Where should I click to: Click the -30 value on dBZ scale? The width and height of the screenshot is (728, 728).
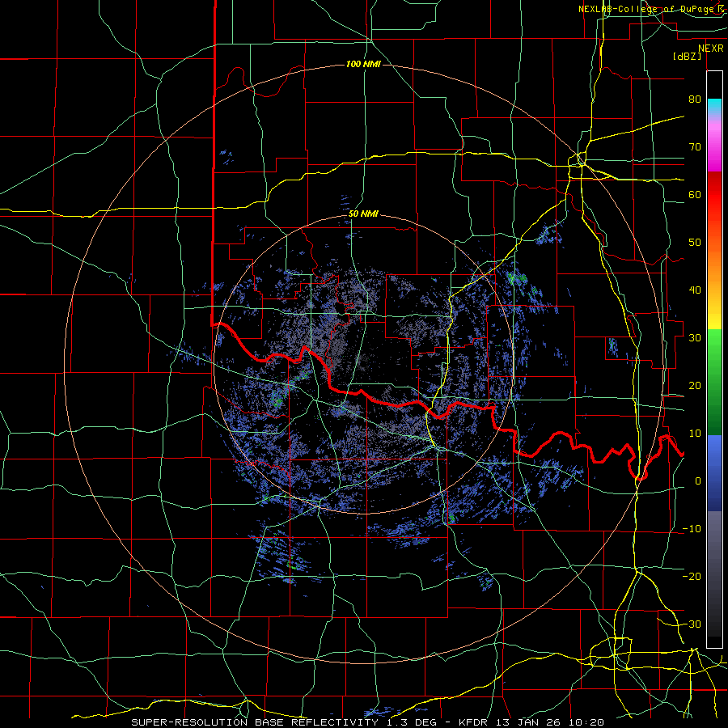692,624
